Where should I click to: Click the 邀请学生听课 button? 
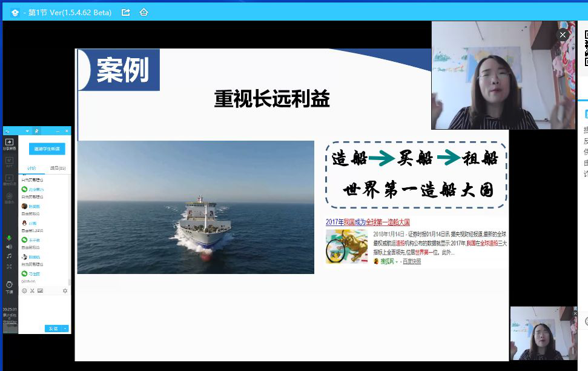tap(47, 149)
